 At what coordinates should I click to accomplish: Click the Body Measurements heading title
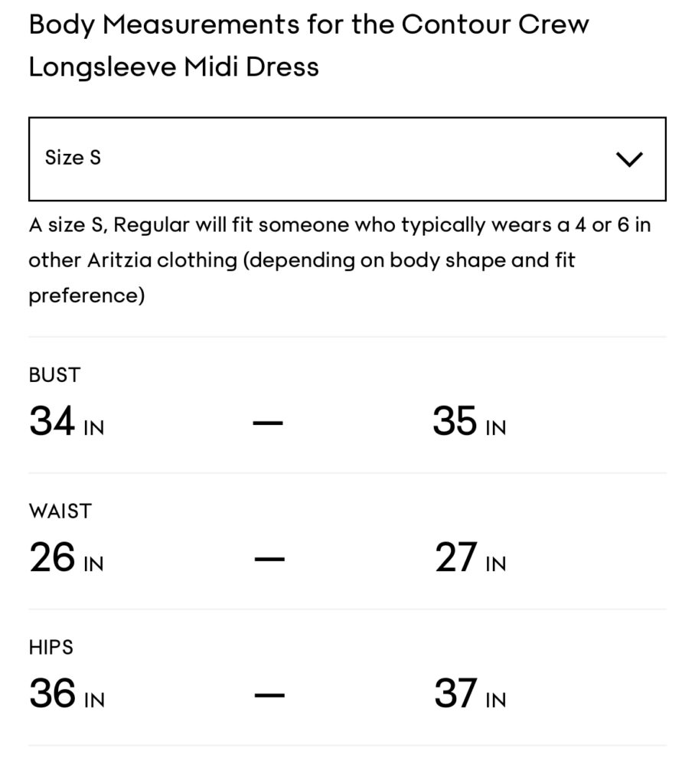308,24
